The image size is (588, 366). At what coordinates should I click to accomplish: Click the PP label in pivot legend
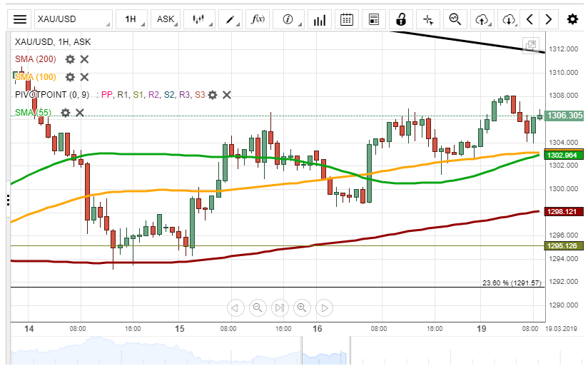click(x=106, y=95)
